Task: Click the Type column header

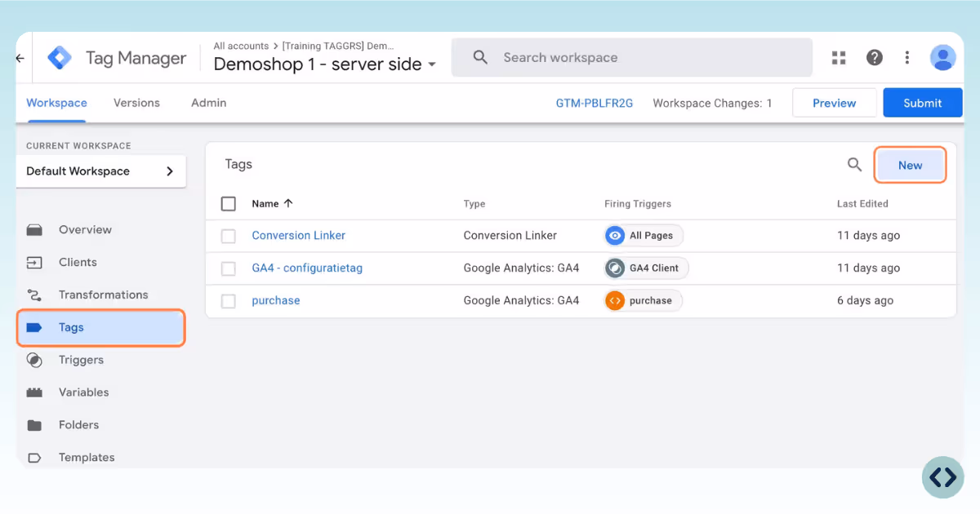Action: point(474,204)
